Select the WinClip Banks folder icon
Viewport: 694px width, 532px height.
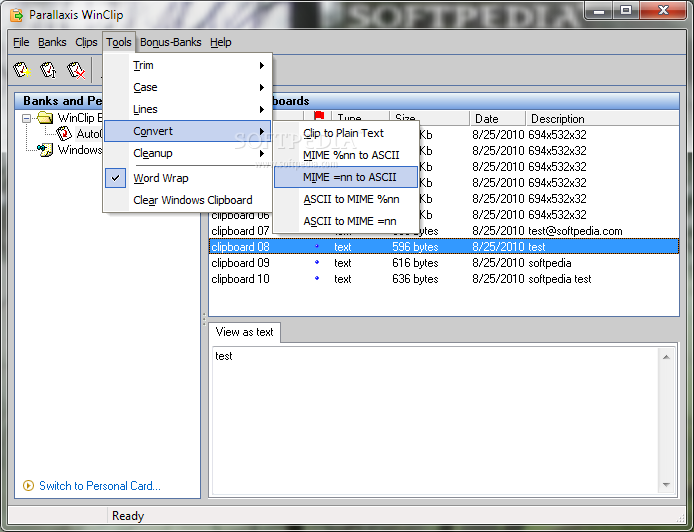pyautogui.click(x=45, y=118)
